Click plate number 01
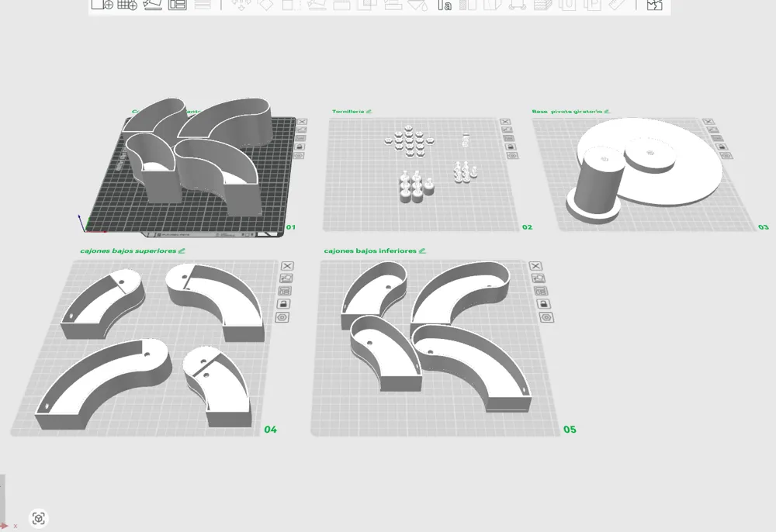Viewport: 776px width, 532px height. pyautogui.click(x=291, y=227)
